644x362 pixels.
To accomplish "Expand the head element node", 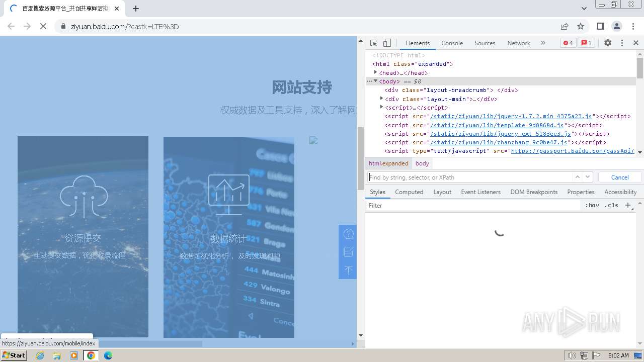I will [x=375, y=72].
